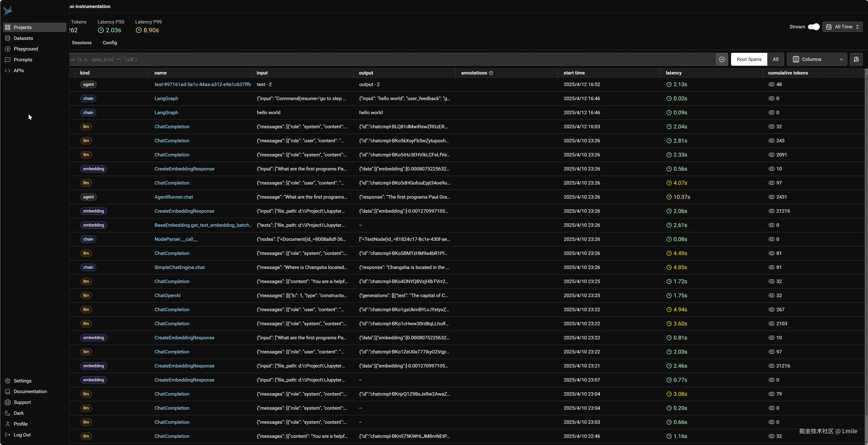The width and height of the screenshot is (868, 445).
Task: Open the Settings gear item
Action: coord(22,381)
